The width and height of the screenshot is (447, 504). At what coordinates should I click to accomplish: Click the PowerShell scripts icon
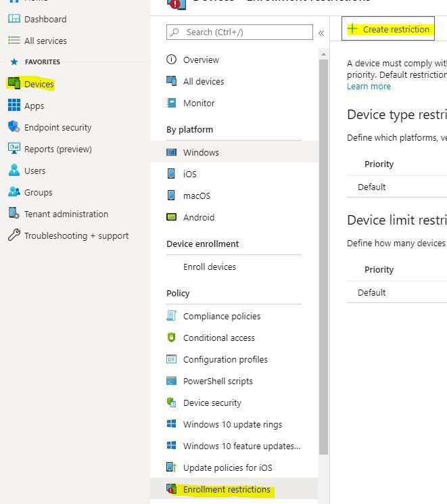click(172, 381)
